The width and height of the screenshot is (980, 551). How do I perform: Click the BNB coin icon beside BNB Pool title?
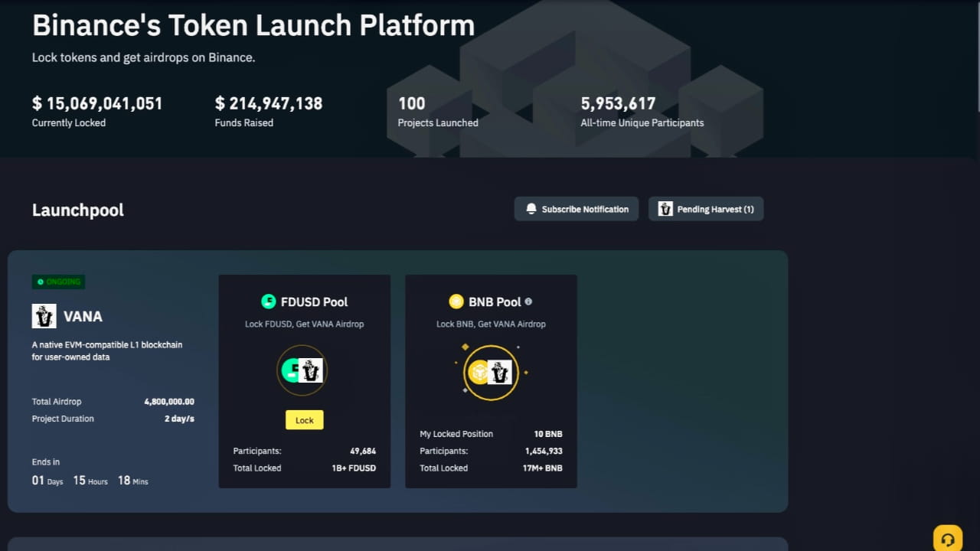coord(456,302)
